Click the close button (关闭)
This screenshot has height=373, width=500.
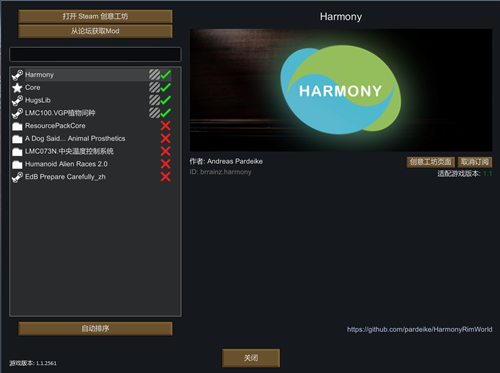(251, 358)
